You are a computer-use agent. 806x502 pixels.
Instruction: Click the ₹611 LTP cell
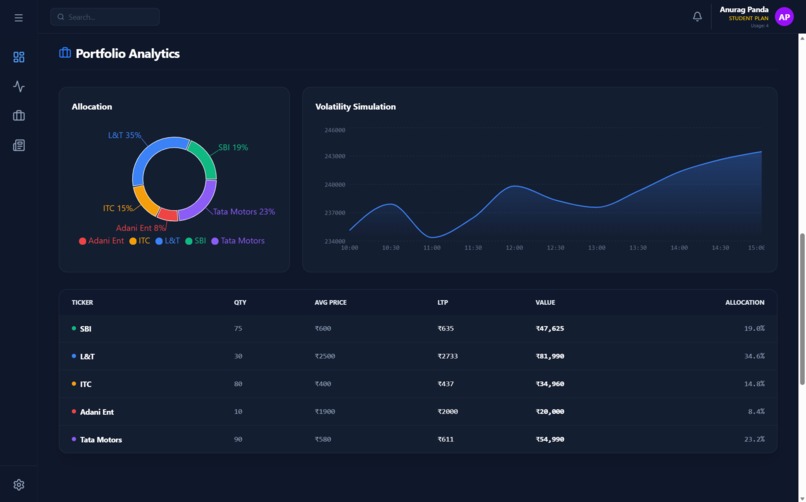tap(445, 439)
